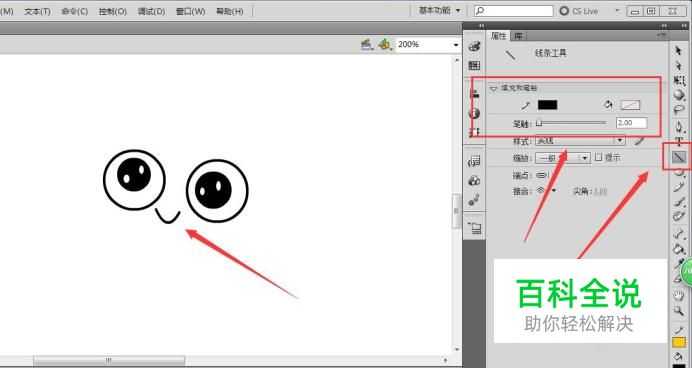Select the Text tool
The height and width of the screenshot is (368, 692).
pyautogui.click(x=679, y=142)
